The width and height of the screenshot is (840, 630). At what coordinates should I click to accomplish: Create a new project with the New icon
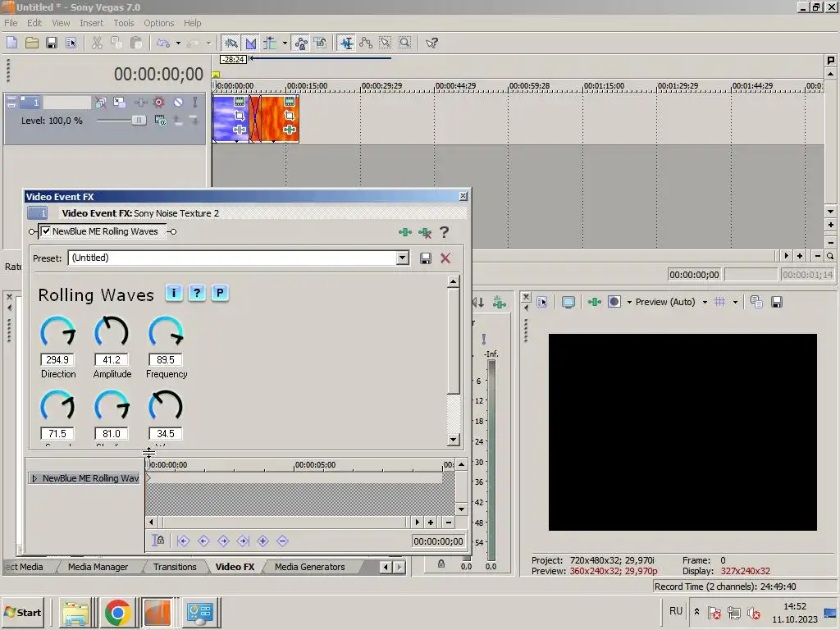tap(11, 43)
